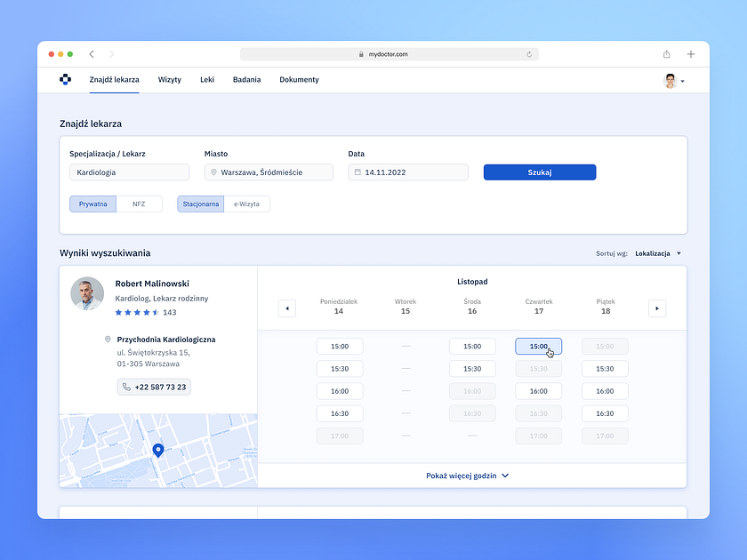Open user avatar account menu
This screenshot has width=747, height=560.
[673, 81]
